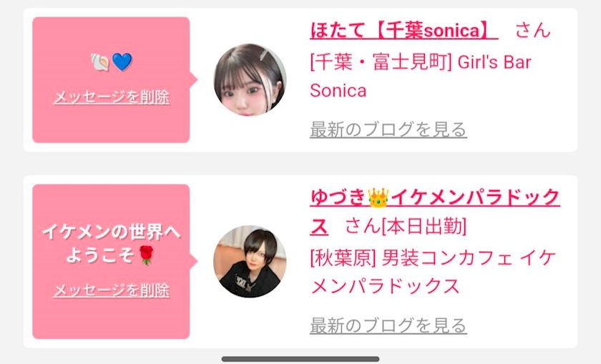Image resolution: width=601 pixels, height=364 pixels.
Task: Click the rose emoji in message
Action: pyautogui.click(x=146, y=255)
